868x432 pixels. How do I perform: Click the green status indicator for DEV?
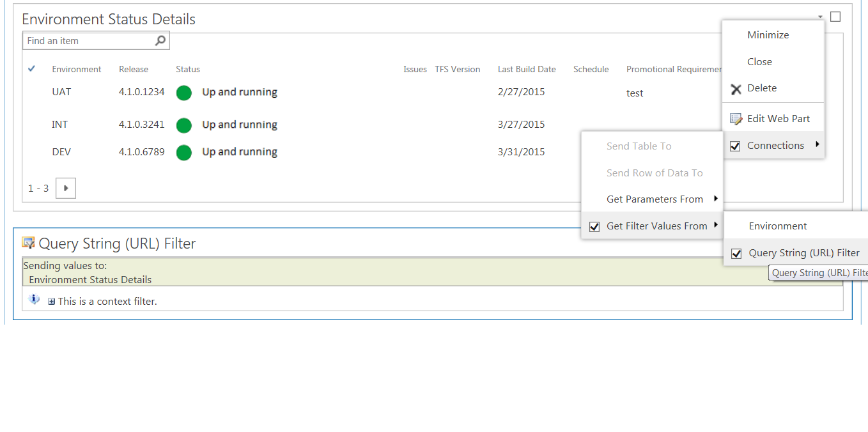(x=183, y=153)
